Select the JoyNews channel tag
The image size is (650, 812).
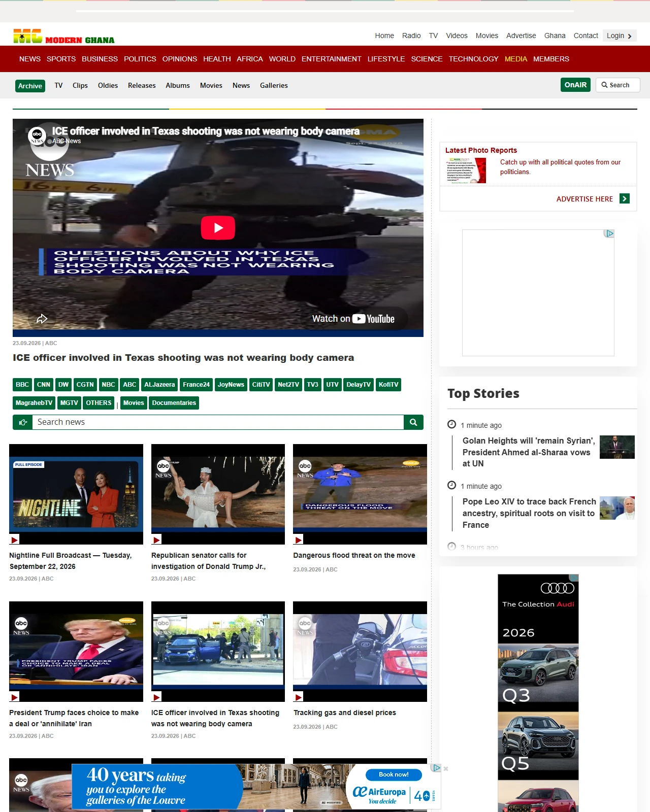(231, 385)
